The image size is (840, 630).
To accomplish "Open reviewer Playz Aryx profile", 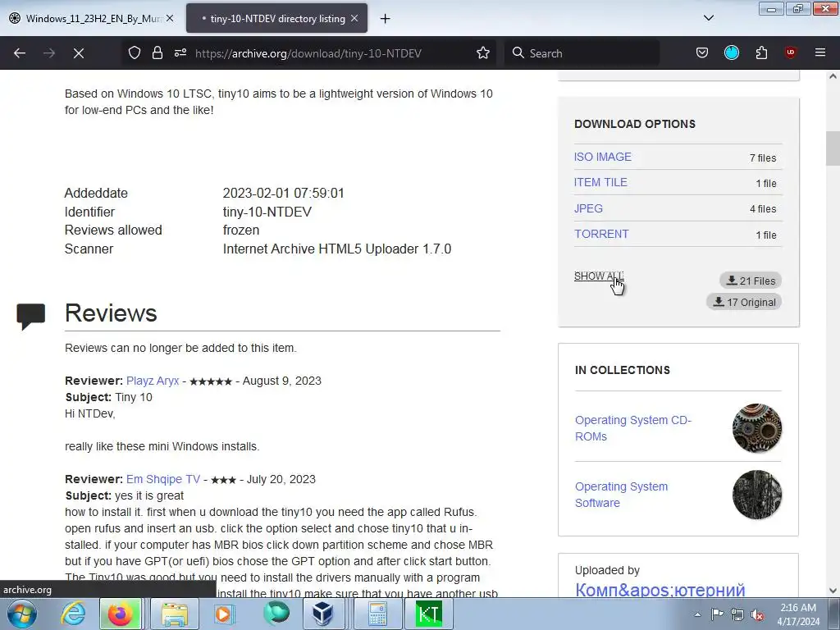I will (x=152, y=381).
